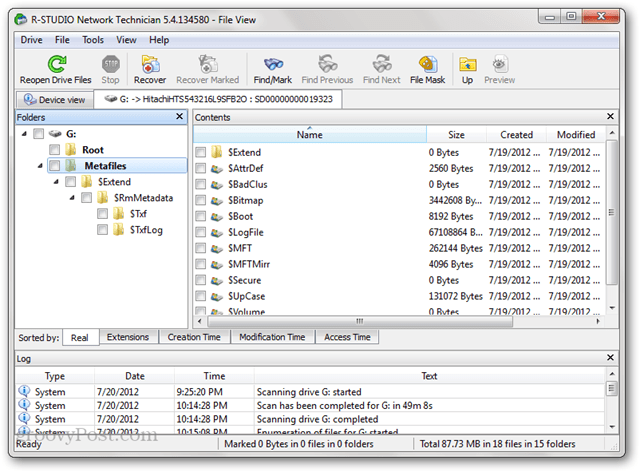Open the Help menu
This screenshot has height=472, width=640.
tap(159, 40)
